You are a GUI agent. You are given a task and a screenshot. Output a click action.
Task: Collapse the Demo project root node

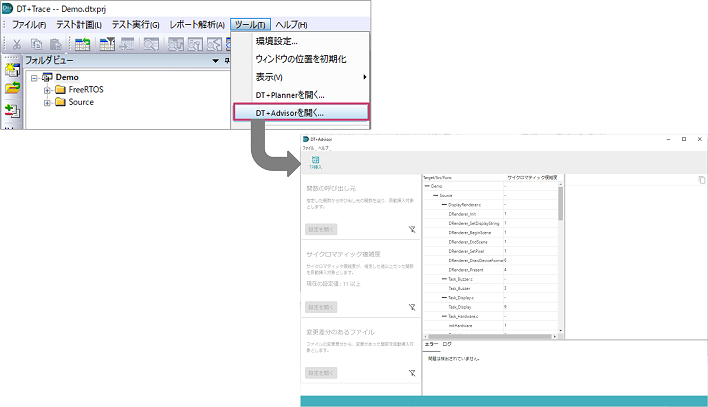coord(35,78)
